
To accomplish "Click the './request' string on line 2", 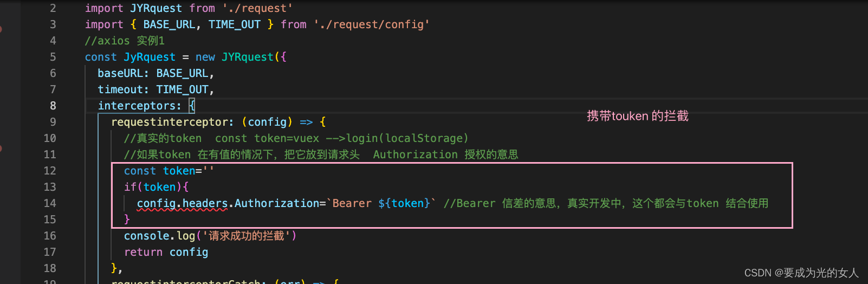I will click(x=257, y=8).
